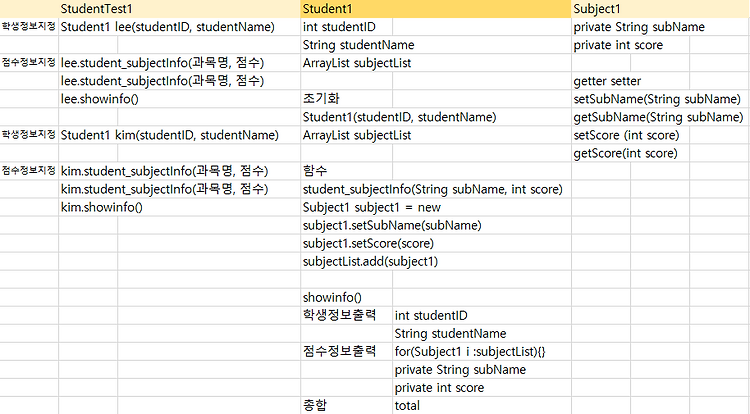Click 'String studentName' above for(Subject1 i) cell
Image resolution: width=750 pixels, height=414 pixels.
450,334
